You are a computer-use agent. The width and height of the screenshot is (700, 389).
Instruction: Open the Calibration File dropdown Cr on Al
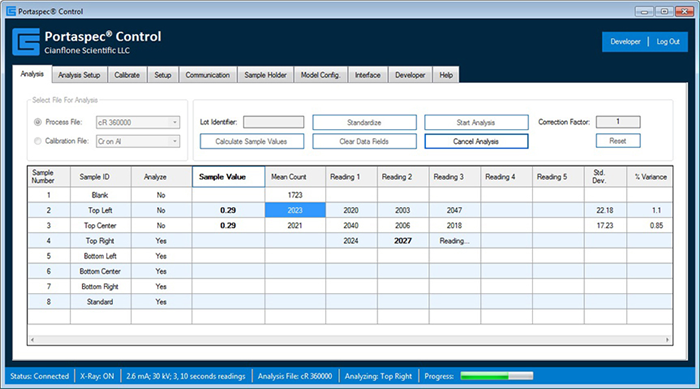(138, 141)
